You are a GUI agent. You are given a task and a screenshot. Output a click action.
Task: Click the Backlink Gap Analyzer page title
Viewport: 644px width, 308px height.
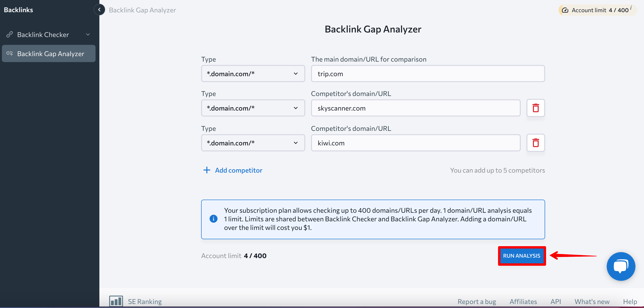pos(373,29)
